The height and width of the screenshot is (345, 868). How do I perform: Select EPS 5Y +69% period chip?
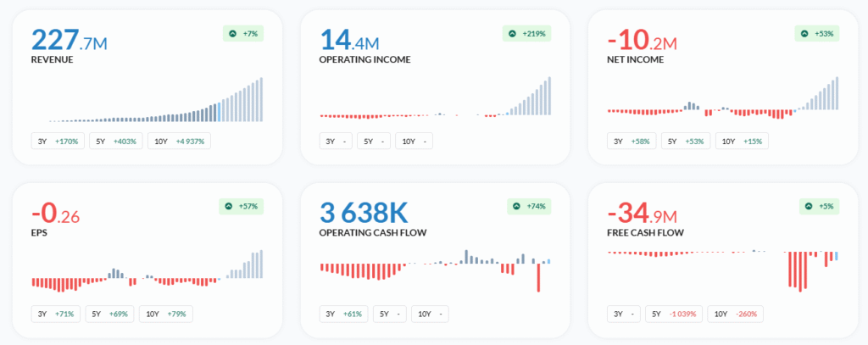(109, 314)
